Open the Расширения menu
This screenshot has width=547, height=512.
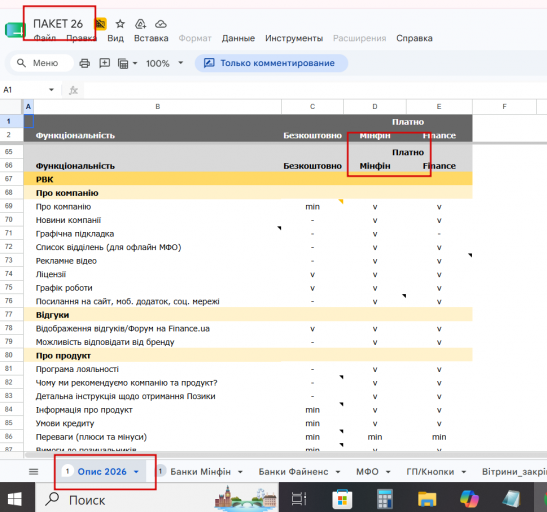pos(359,38)
